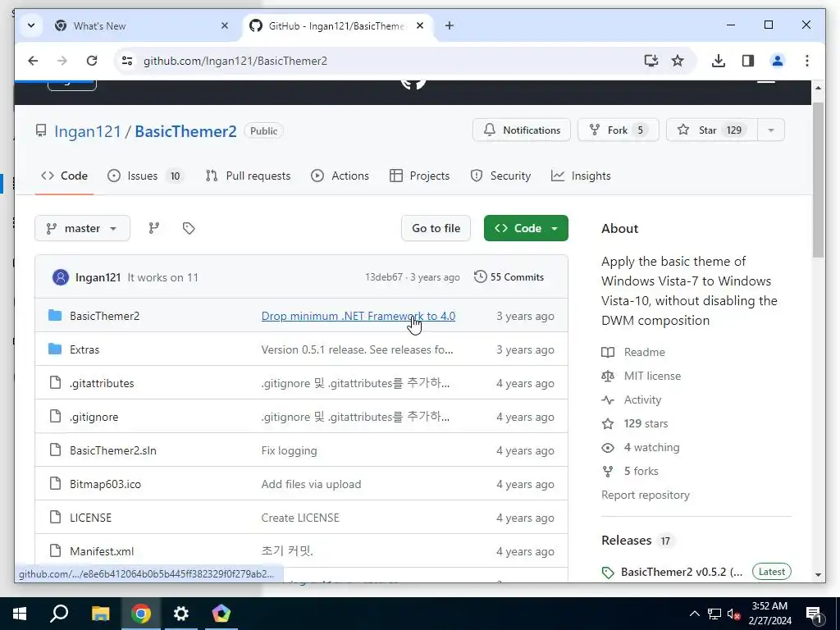
Task: Open the Issues tab
Action: pos(146,176)
